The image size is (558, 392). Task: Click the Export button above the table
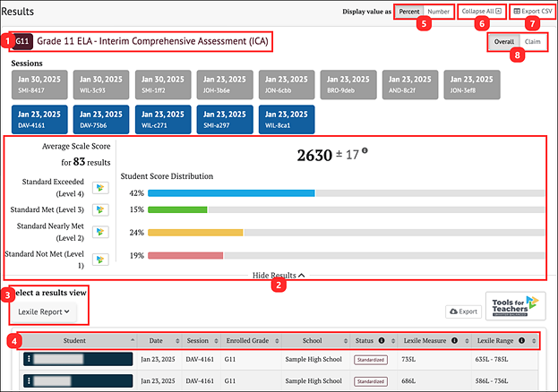[x=462, y=312]
